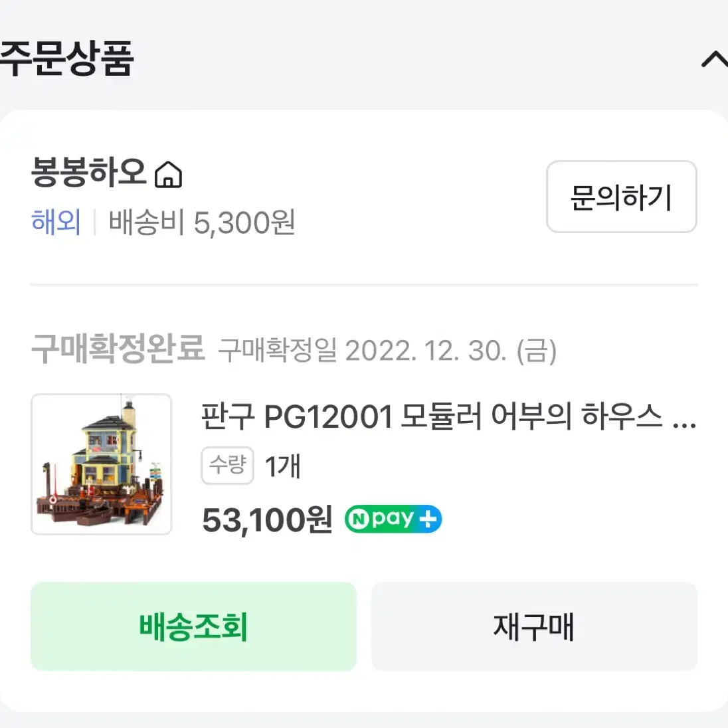728x728 pixels.
Task: Click the 53,100원 price
Action: coord(267,520)
